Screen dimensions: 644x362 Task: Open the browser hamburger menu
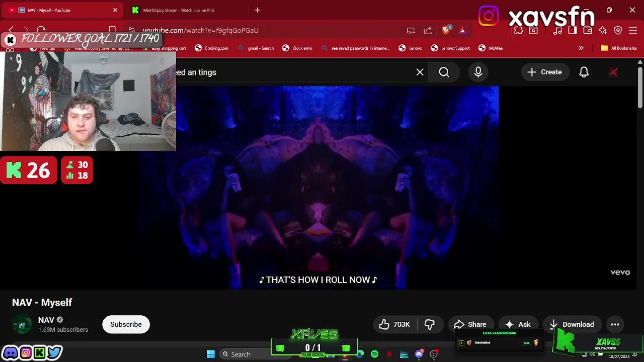pyautogui.click(x=633, y=30)
